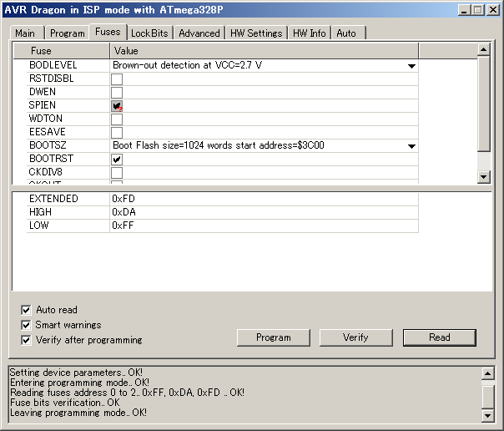This screenshot has height=431, width=504.
Task: Click the Verify button
Action: click(355, 337)
